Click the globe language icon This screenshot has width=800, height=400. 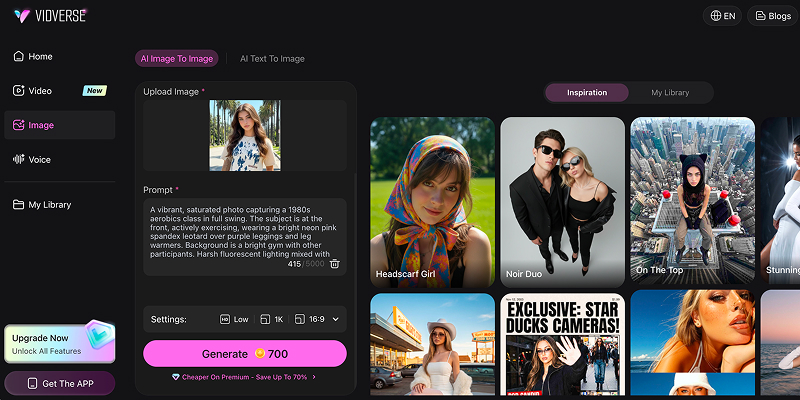[x=714, y=16]
